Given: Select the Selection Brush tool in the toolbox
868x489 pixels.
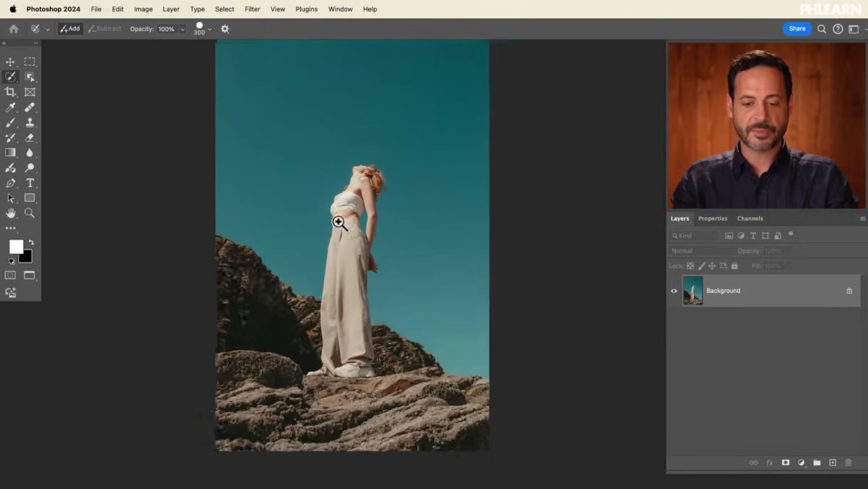Looking at the screenshot, I should tap(10, 77).
